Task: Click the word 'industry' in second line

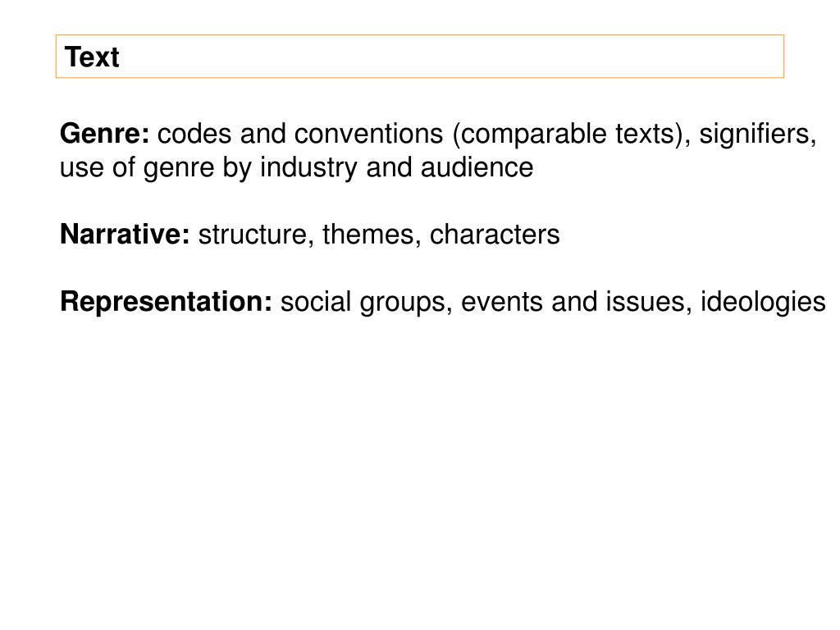Action: click(308, 167)
